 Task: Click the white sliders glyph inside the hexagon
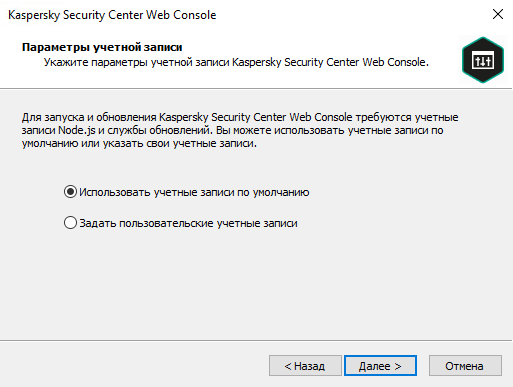(483, 61)
